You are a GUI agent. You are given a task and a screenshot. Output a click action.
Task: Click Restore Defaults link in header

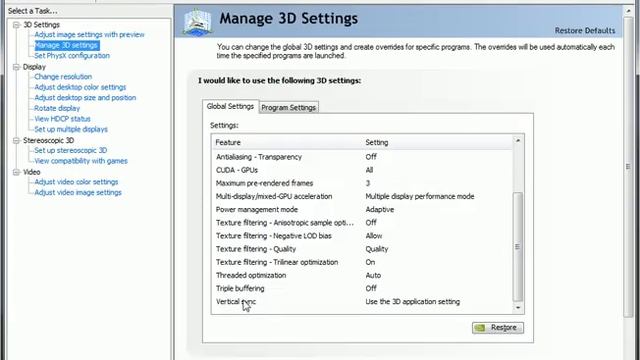[584, 31]
